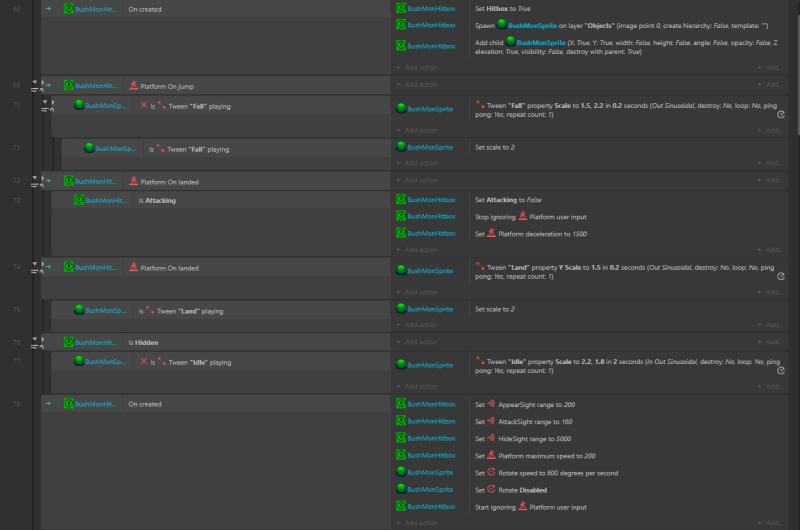Click tween icon in 'Tween "Land" playing' condition
800x530 pixels.
150,310
